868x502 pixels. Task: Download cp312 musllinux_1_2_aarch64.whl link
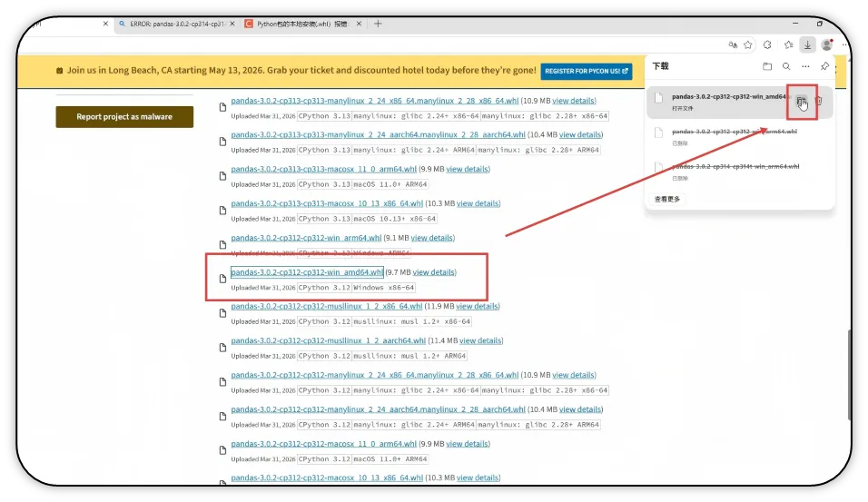click(x=329, y=341)
